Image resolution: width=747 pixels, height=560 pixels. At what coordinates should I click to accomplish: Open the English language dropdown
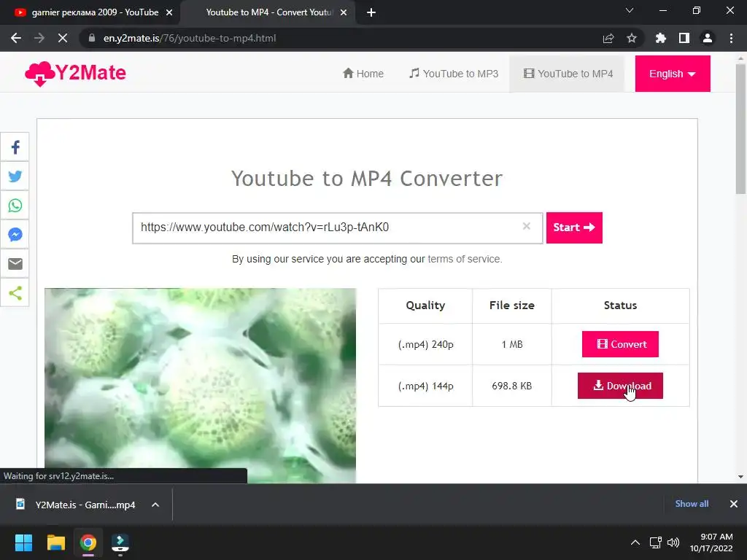pos(672,74)
